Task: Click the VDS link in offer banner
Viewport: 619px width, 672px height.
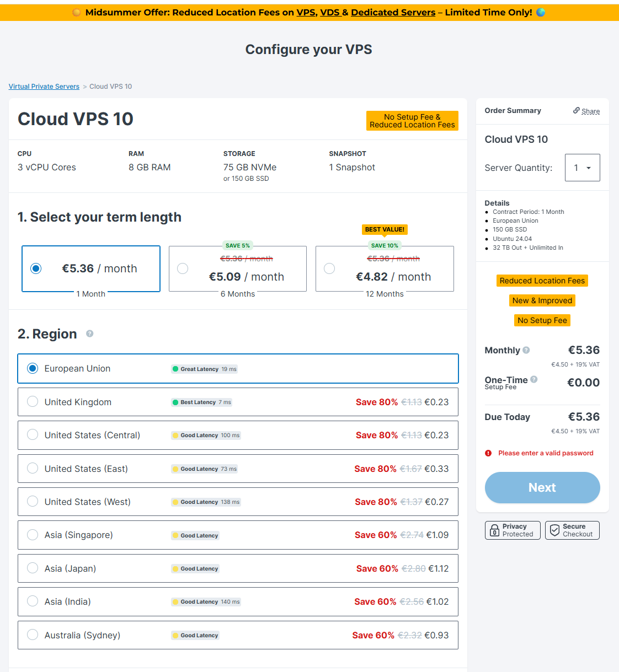Action: [x=330, y=12]
